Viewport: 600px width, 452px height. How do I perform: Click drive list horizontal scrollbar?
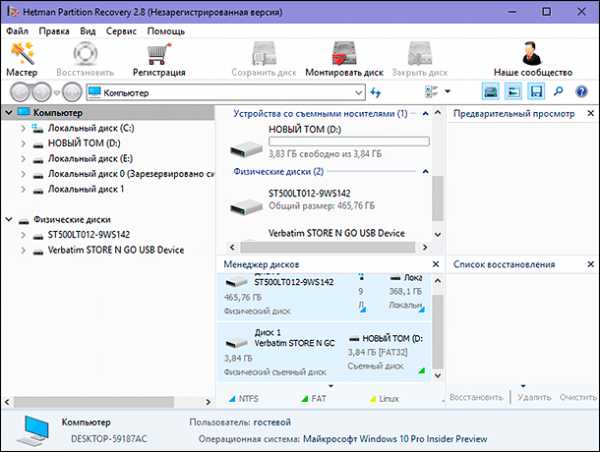point(328,247)
